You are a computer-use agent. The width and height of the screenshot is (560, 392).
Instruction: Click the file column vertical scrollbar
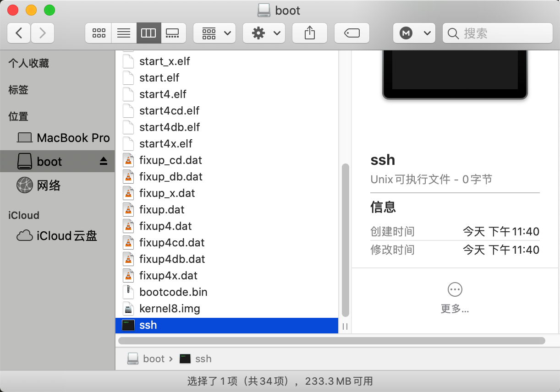[x=346, y=240]
